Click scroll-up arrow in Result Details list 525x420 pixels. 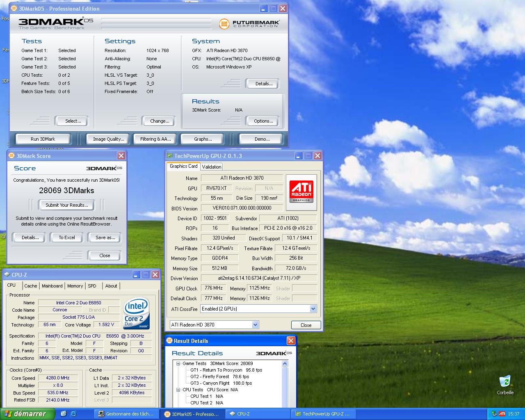click(285, 363)
